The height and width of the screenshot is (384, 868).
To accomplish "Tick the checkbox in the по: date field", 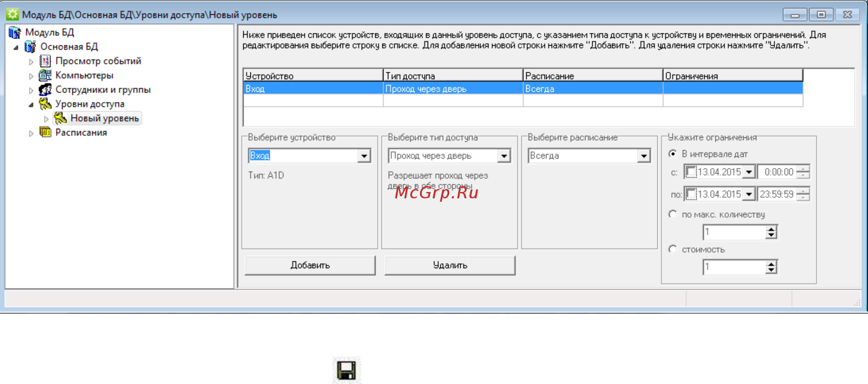I will pyautogui.click(x=691, y=194).
